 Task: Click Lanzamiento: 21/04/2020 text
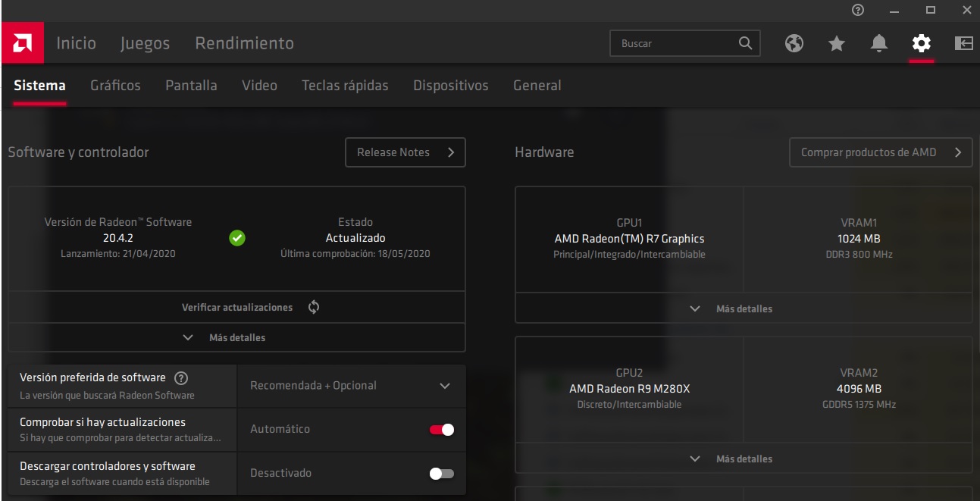[118, 254]
